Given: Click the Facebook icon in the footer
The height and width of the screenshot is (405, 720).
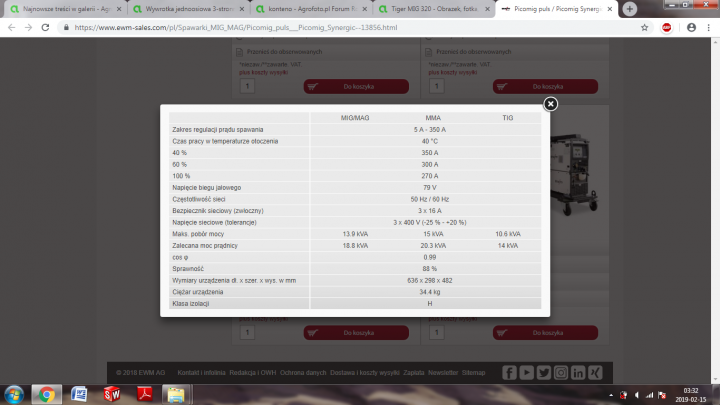Looking at the screenshot, I should 508,372.
